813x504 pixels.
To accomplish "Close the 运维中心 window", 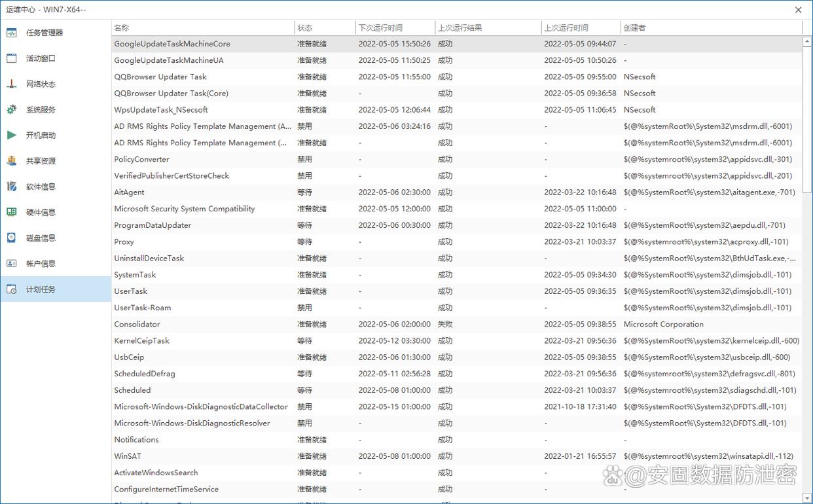I will tap(798, 10).
